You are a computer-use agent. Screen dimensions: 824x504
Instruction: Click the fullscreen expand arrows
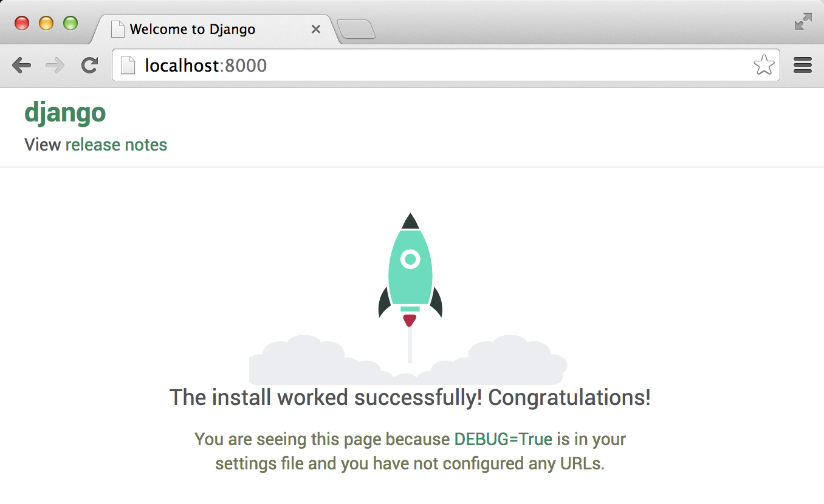[x=803, y=21]
